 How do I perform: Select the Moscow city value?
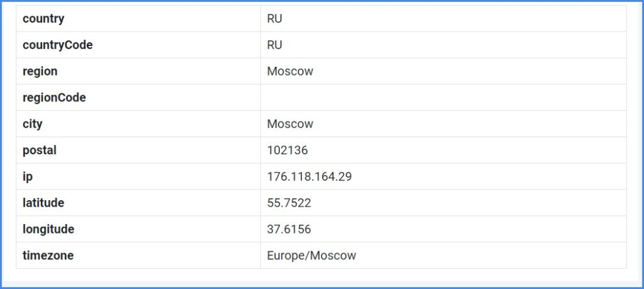(x=290, y=124)
